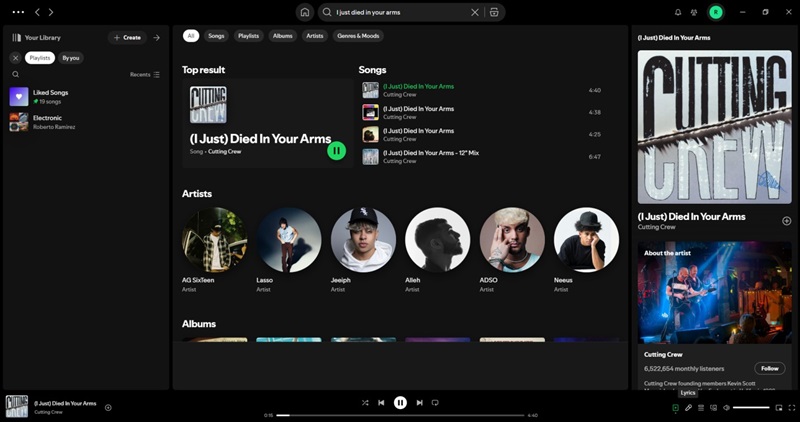
Task: Open the three-dot app menu
Action: click(18, 12)
